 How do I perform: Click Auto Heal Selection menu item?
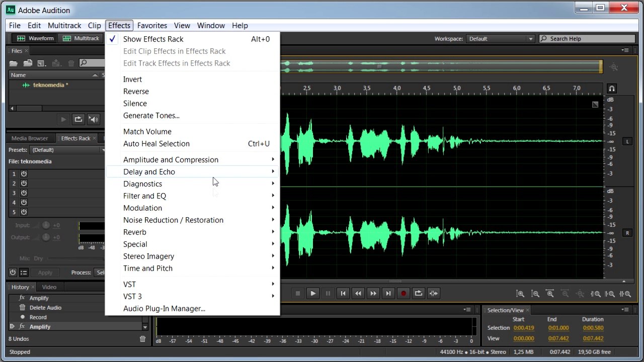coord(192,143)
